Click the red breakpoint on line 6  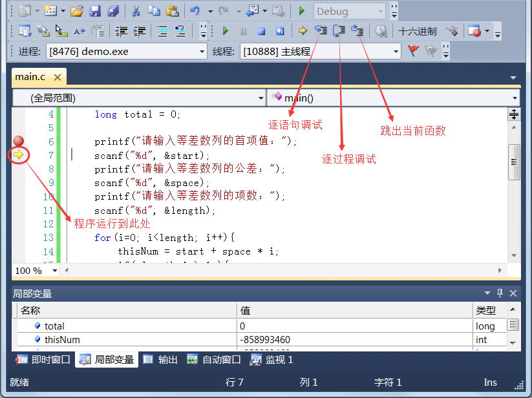click(x=19, y=141)
